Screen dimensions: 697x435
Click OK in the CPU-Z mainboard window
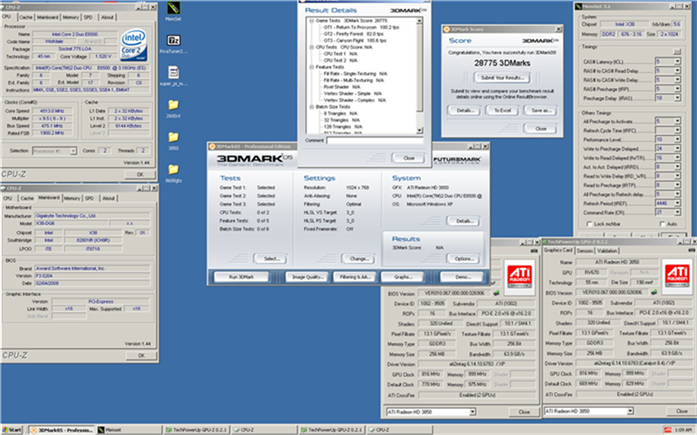pyautogui.click(x=141, y=355)
